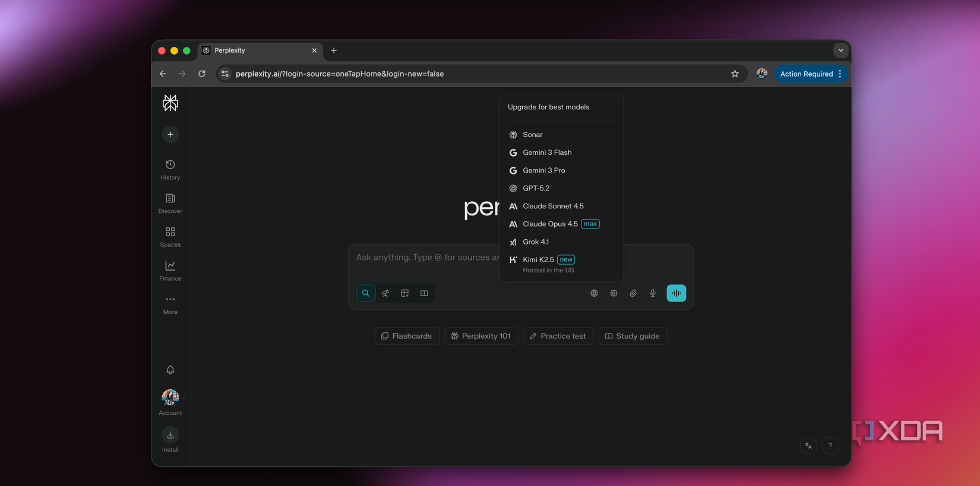Open the Finance section

point(170,271)
